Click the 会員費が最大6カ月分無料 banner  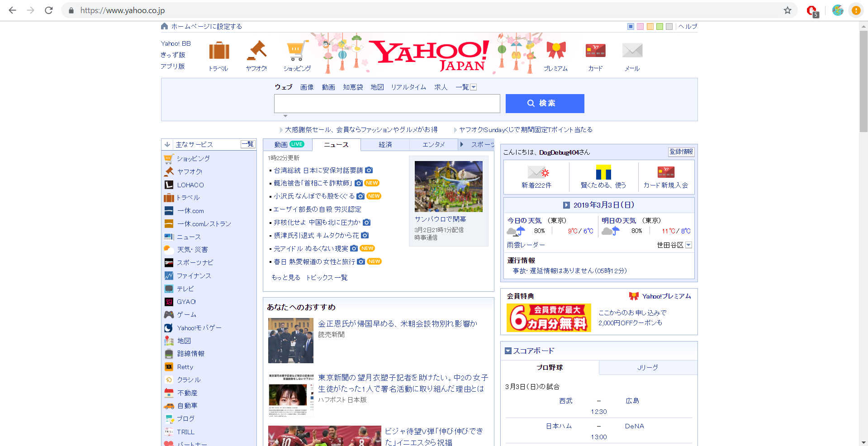click(549, 318)
